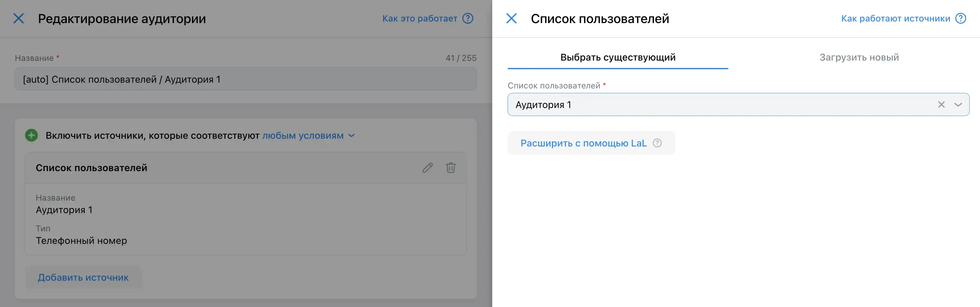Click the chevron next to любым условиям
The width and height of the screenshot is (980, 307).
pyautogui.click(x=351, y=136)
